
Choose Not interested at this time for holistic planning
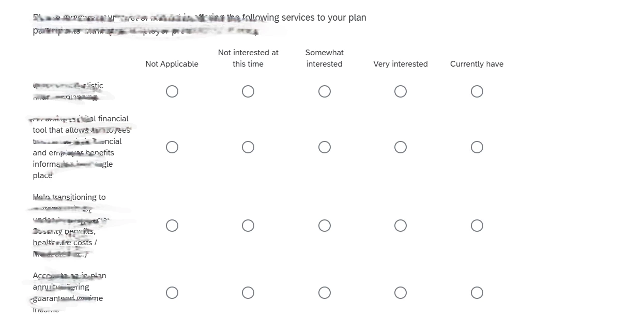click(248, 91)
